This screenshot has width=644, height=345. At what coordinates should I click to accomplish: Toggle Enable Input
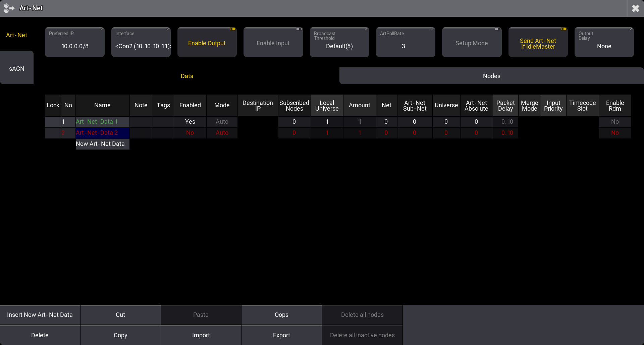(273, 43)
